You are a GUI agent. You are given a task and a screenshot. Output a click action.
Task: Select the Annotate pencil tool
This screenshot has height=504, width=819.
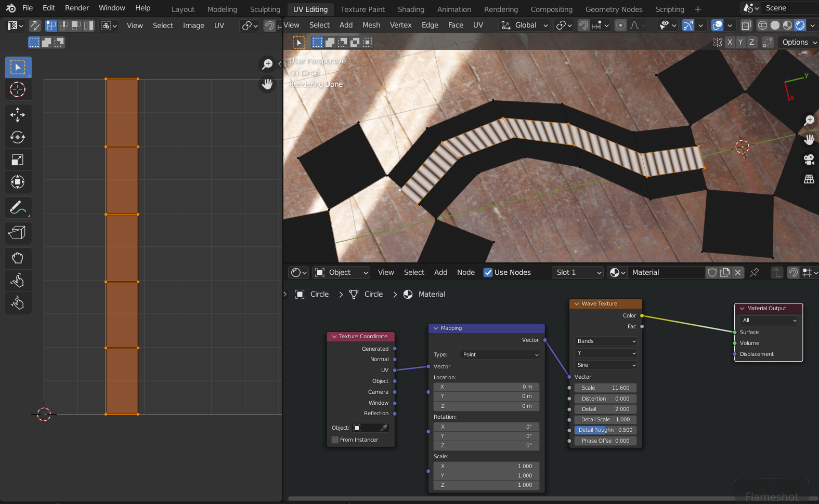click(18, 208)
